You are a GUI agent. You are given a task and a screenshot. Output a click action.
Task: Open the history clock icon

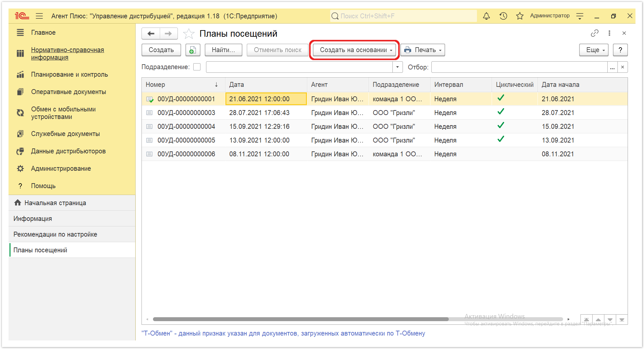coord(503,16)
